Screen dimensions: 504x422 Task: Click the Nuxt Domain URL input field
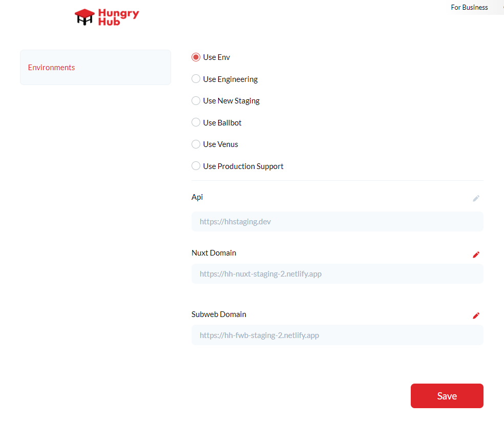pyautogui.click(x=337, y=274)
